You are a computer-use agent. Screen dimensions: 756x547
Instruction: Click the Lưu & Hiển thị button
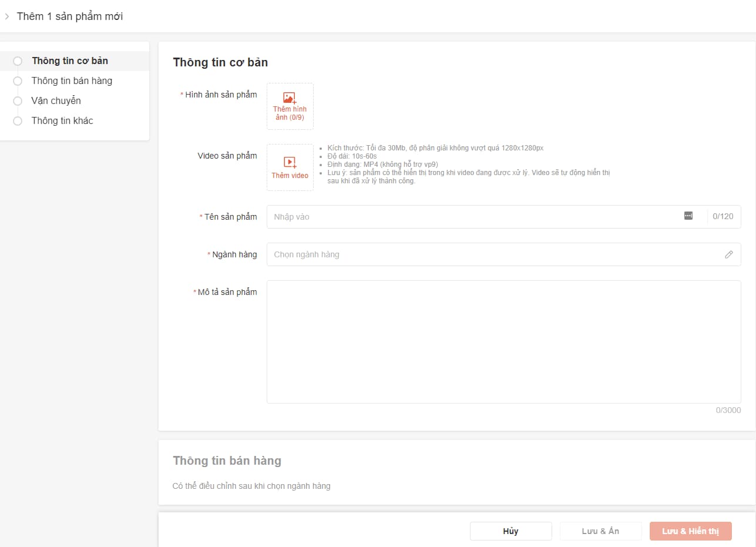tap(690, 531)
